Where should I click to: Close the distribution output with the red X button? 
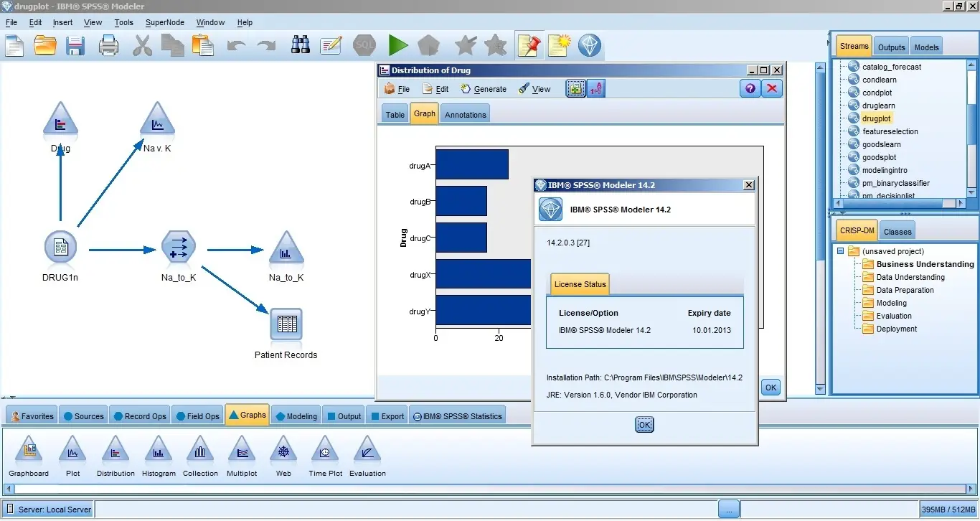[772, 88]
